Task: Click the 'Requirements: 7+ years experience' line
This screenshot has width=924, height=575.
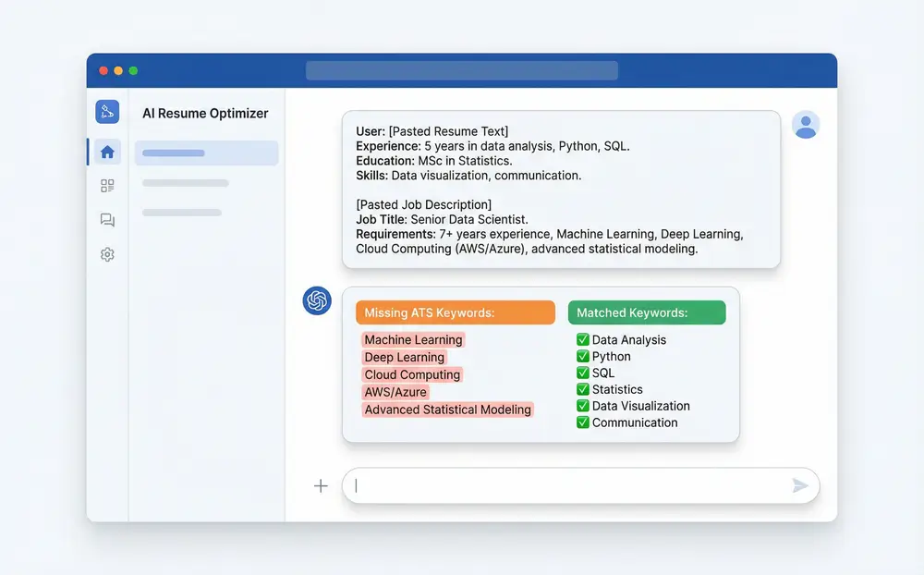Action: 550,234
